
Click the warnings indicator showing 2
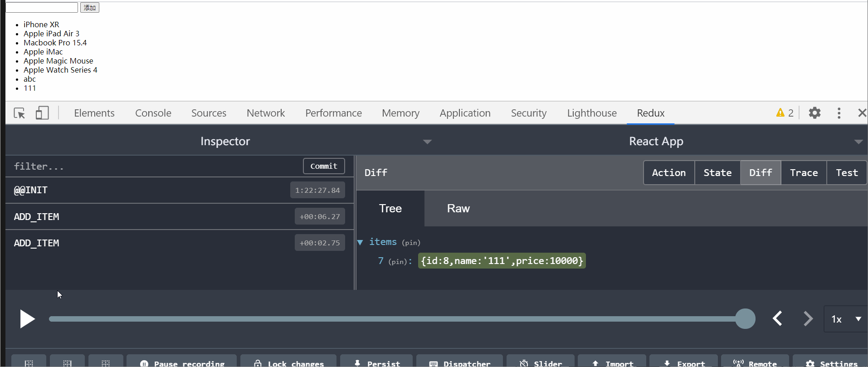[x=785, y=113]
